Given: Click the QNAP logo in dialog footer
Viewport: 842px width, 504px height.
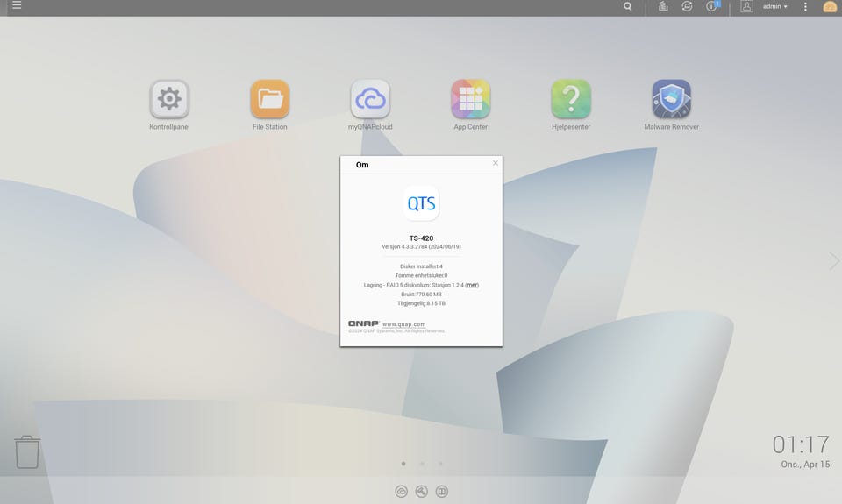Looking at the screenshot, I should [363, 323].
